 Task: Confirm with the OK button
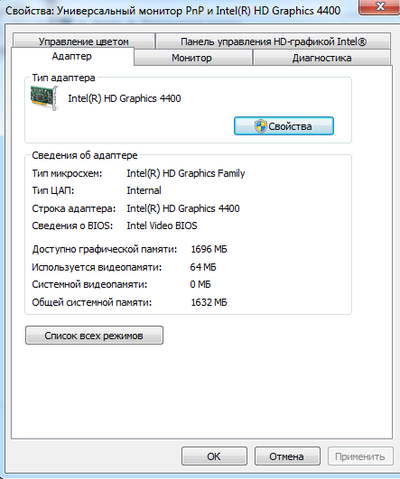coord(214,456)
